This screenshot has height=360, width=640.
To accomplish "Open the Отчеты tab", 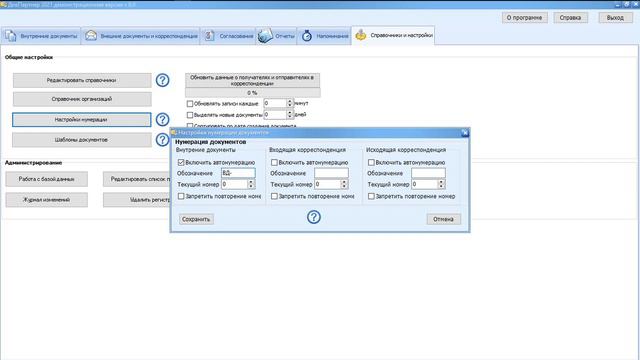I will (277, 36).
